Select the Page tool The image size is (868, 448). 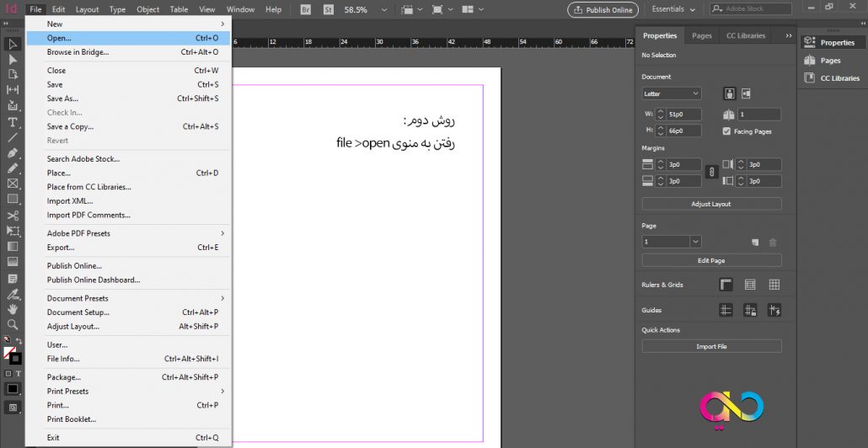click(12, 75)
